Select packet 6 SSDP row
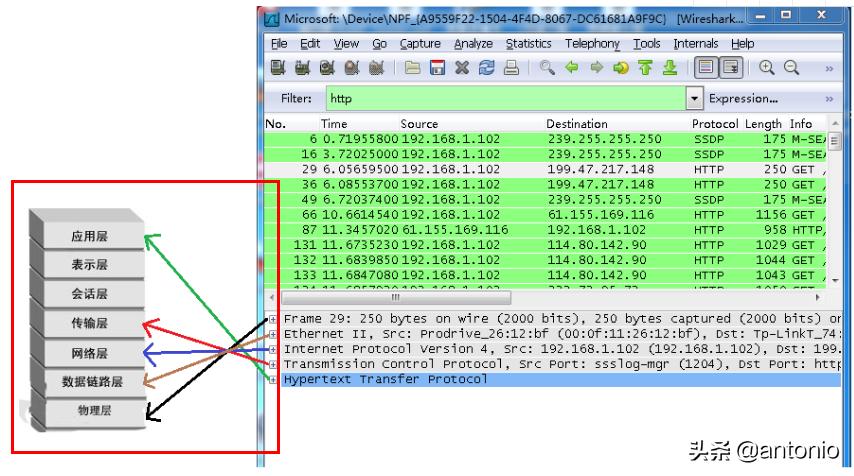 click(546, 139)
